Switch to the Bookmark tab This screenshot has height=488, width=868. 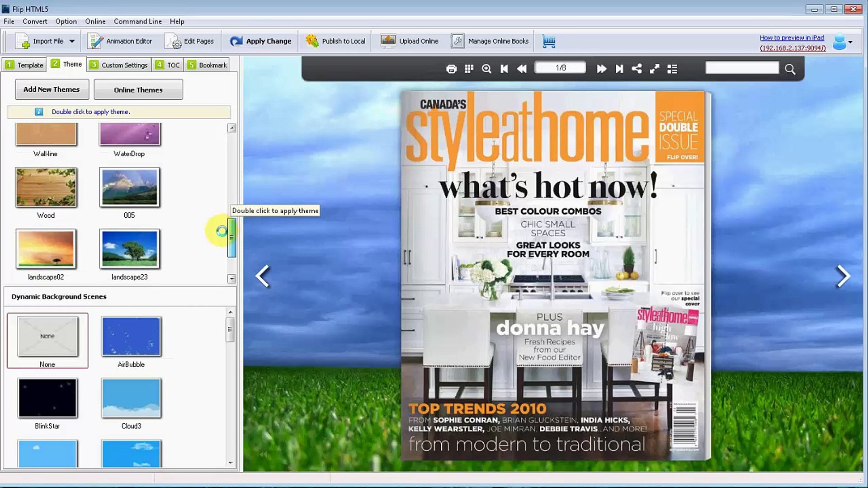[207, 65]
